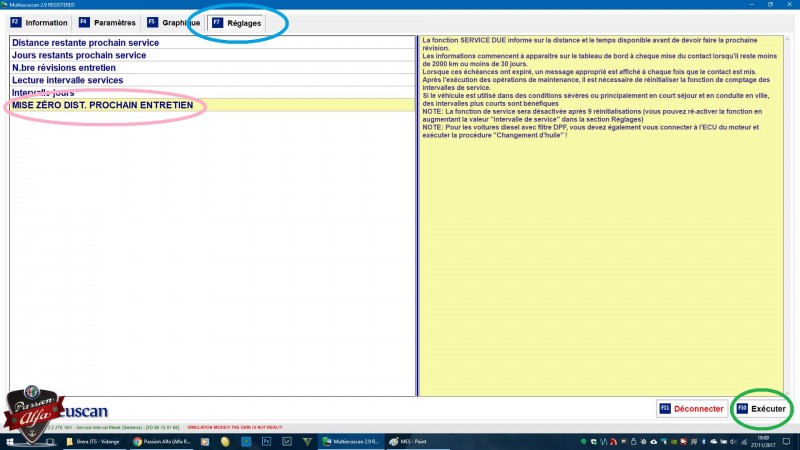
Task: Click the F7 icon on Réglages tab
Action: [217, 22]
